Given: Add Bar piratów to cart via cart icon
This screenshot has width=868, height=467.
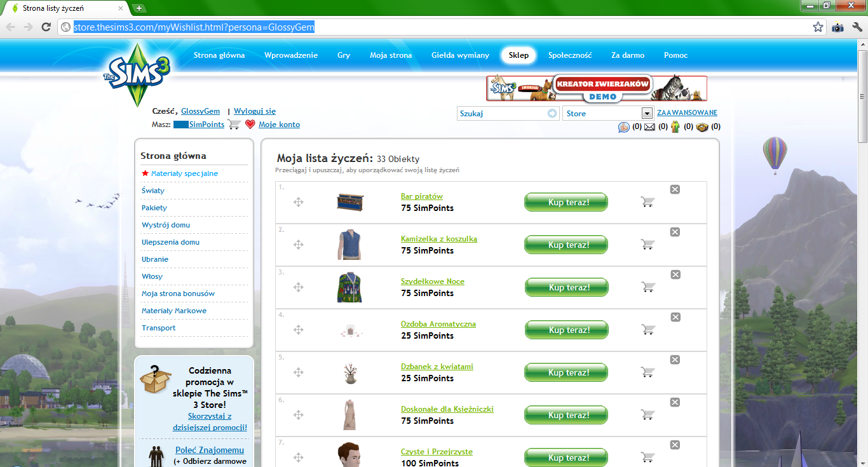Looking at the screenshot, I should click(648, 202).
